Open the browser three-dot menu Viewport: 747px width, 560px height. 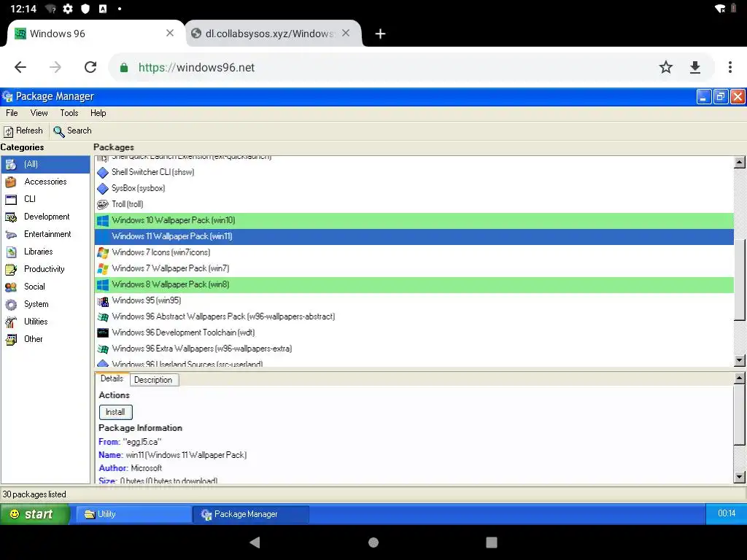tap(729, 67)
